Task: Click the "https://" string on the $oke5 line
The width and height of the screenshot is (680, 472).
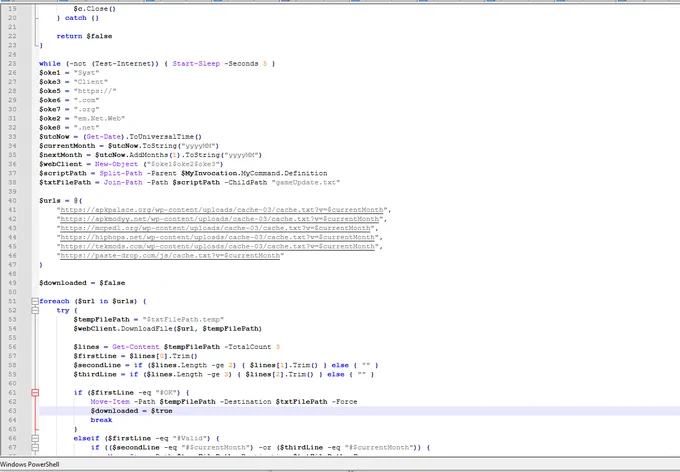Action: pos(95,91)
